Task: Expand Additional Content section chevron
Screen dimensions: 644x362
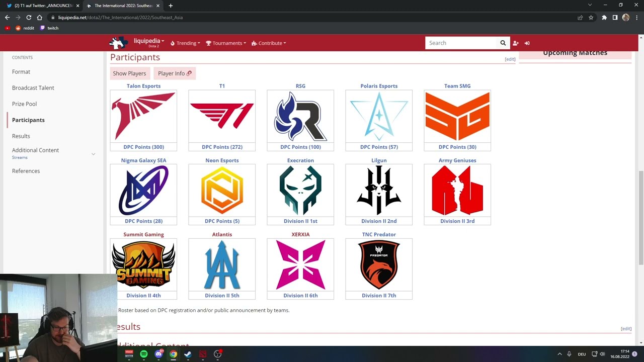Action: 93,154
